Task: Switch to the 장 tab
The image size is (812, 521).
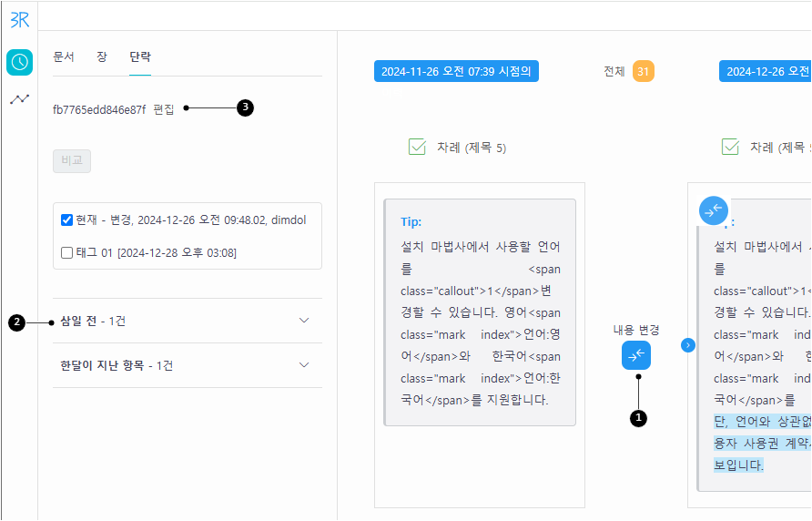Action: (102, 57)
